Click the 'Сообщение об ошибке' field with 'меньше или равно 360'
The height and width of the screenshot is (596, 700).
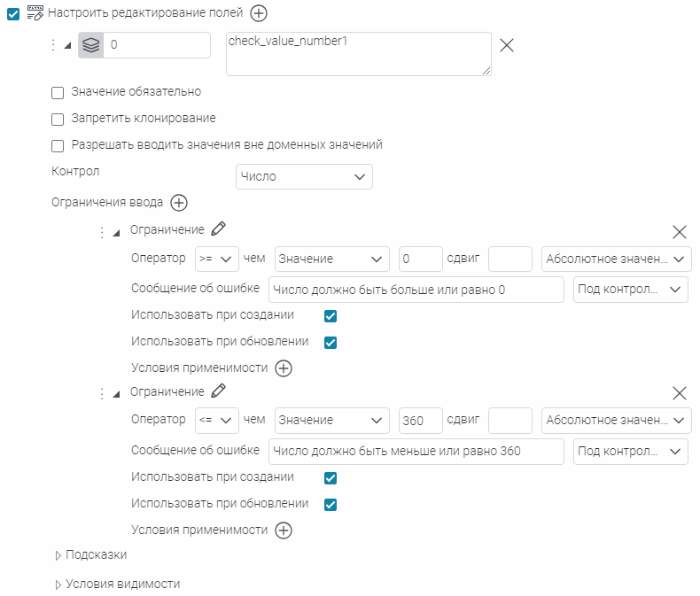(416, 452)
